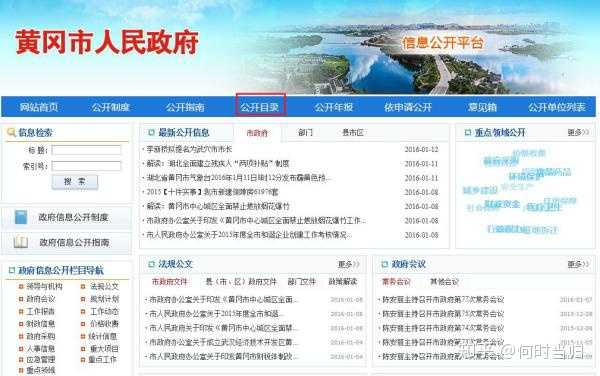Screen dimensions: 600x376
Task: Open the news item about 残疾人“两项补贴”制度
Action: point(218,164)
